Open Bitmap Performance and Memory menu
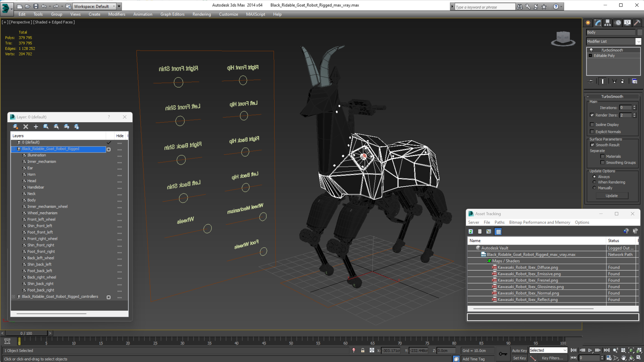The image size is (644, 362). point(539,222)
